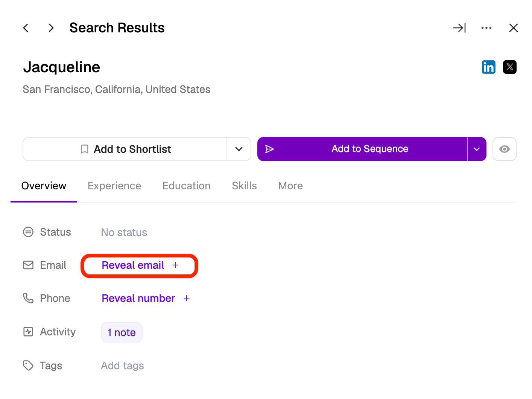532x399 pixels.
Task: Click the plus next to Reveal email
Action: [x=175, y=265]
